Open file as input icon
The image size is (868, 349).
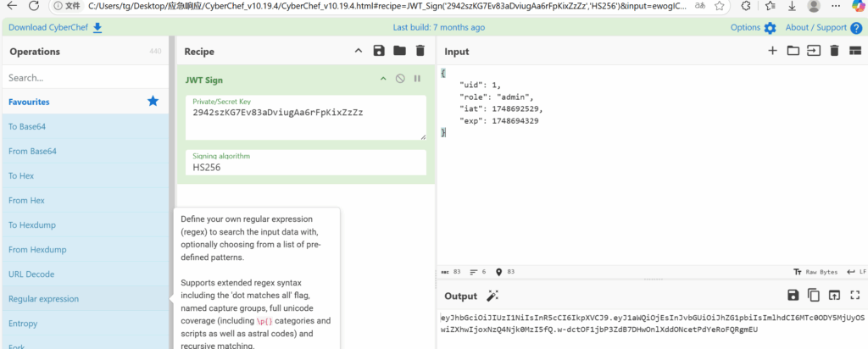(813, 51)
